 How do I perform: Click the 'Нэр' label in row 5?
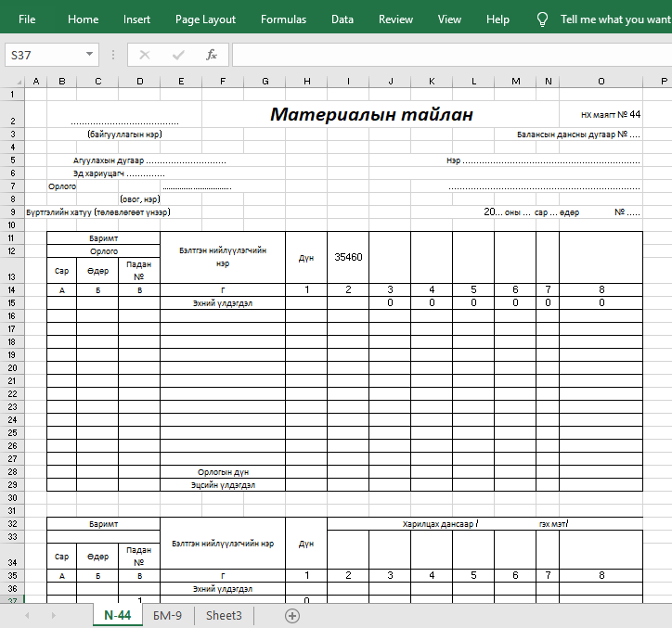[x=453, y=160]
